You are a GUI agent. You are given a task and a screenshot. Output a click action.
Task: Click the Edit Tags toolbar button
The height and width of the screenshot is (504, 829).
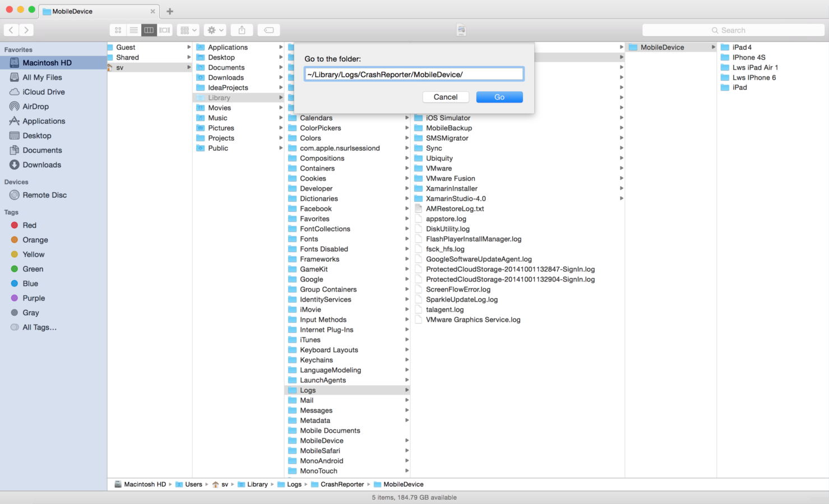tap(269, 30)
